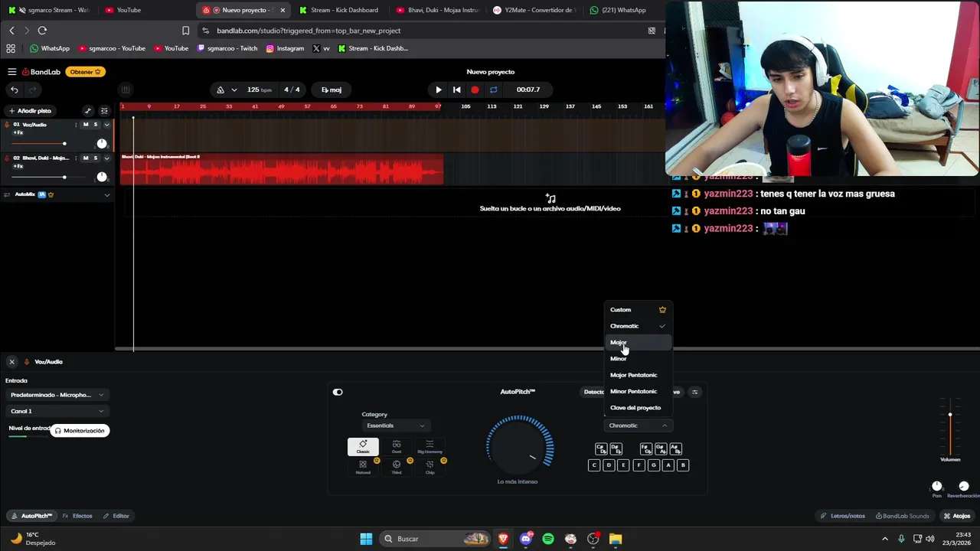Click track 01 pan knob
The width and height of the screenshot is (980, 551).
click(x=102, y=144)
